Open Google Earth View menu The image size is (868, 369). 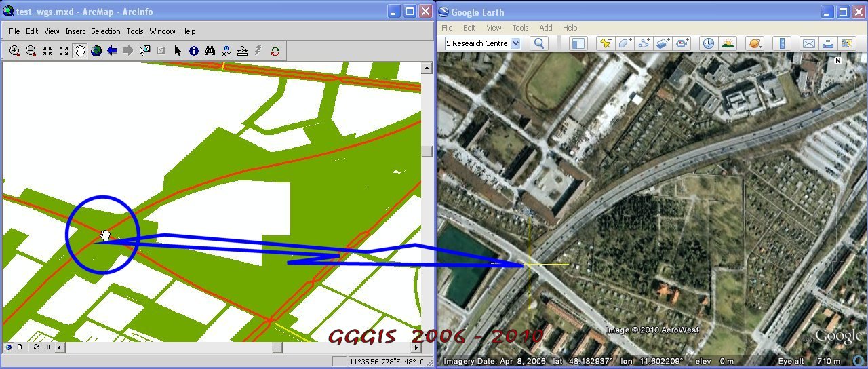(494, 28)
